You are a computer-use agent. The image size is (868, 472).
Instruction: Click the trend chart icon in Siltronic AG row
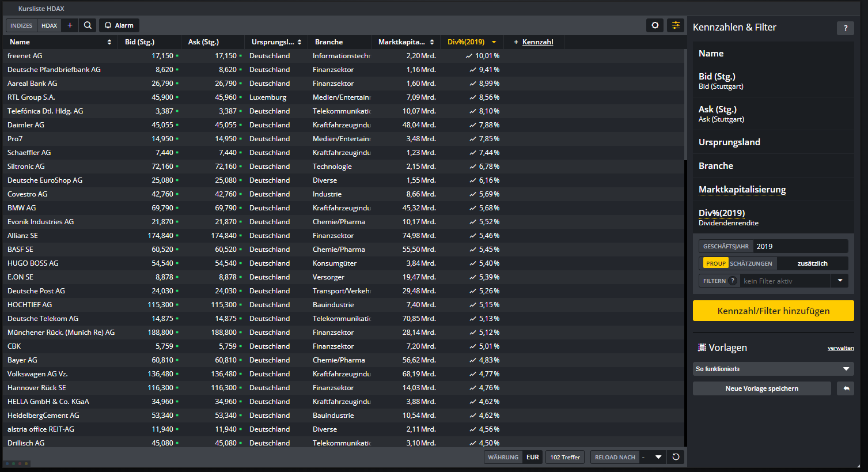coord(473,167)
